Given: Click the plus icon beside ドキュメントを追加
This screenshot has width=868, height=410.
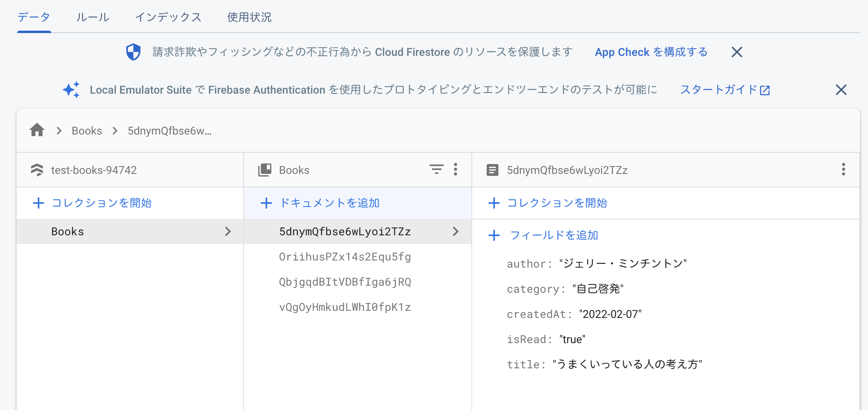Looking at the screenshot, I should pos(266,203).
